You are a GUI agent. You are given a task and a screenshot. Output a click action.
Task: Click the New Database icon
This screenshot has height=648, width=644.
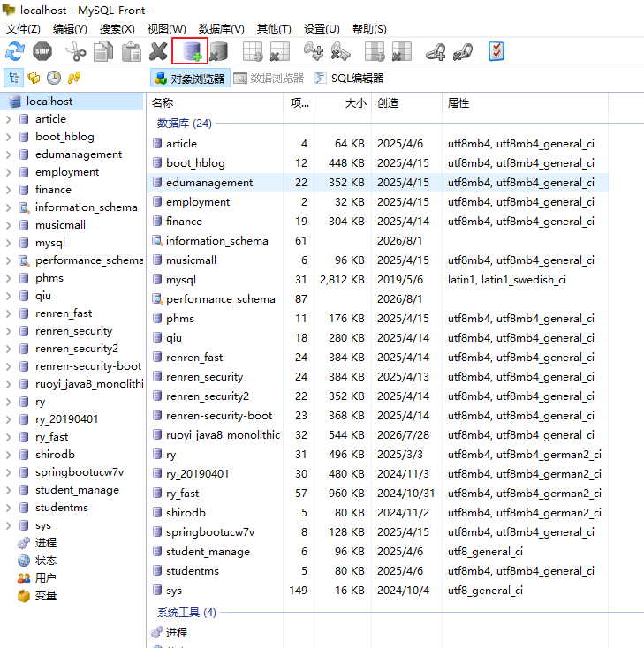tap(192, 51)
